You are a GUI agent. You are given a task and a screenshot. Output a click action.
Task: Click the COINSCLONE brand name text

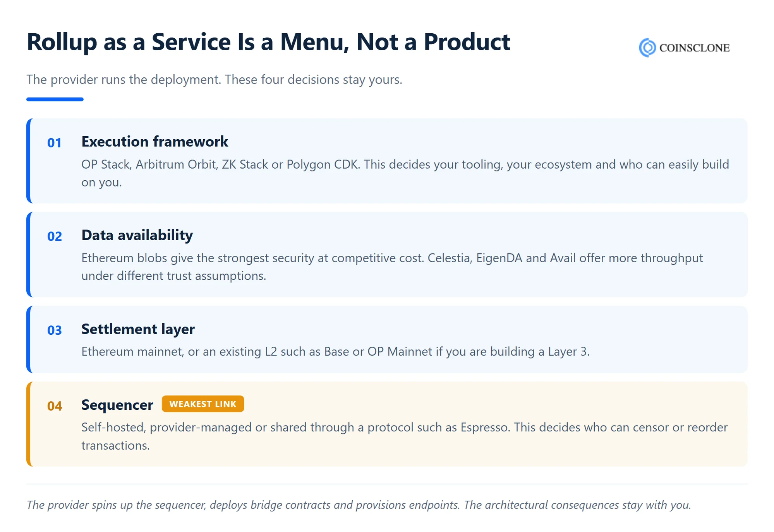tap(694, 48)
